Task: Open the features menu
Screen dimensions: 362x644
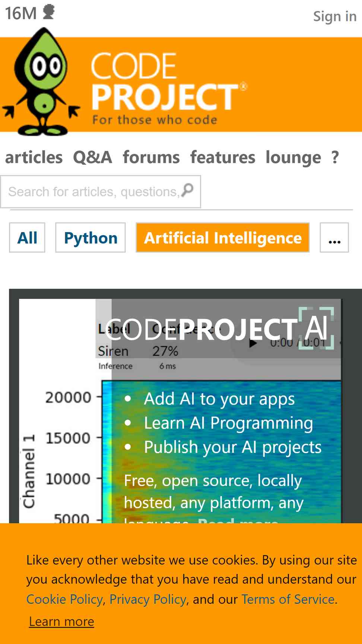Action: pyautogui.click(x=223, y=157)
